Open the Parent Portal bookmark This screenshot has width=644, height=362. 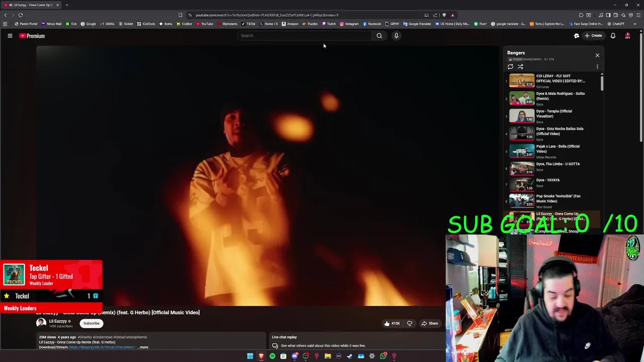[x=26, y=24]
